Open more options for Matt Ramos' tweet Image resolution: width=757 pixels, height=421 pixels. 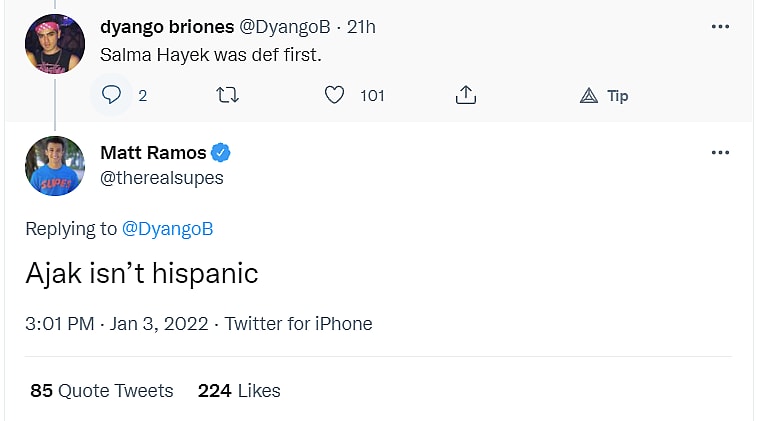click(720, 153)
